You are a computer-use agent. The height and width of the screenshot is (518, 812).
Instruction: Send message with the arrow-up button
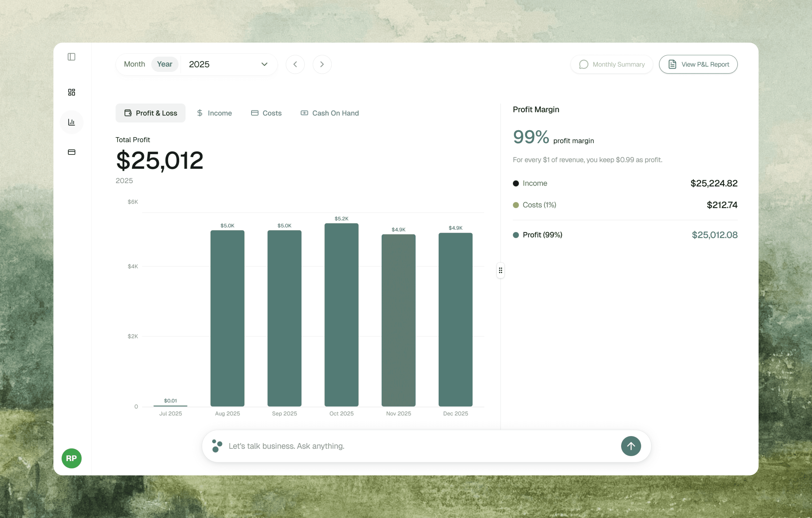click(x=631, y=446)
